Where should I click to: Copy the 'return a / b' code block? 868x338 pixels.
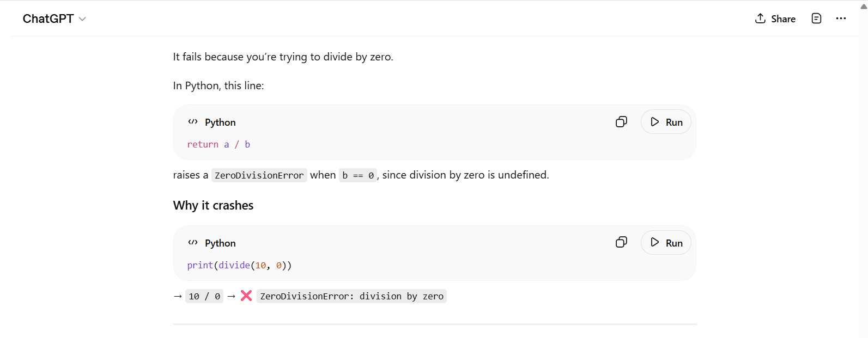click(x=621, y=122)
